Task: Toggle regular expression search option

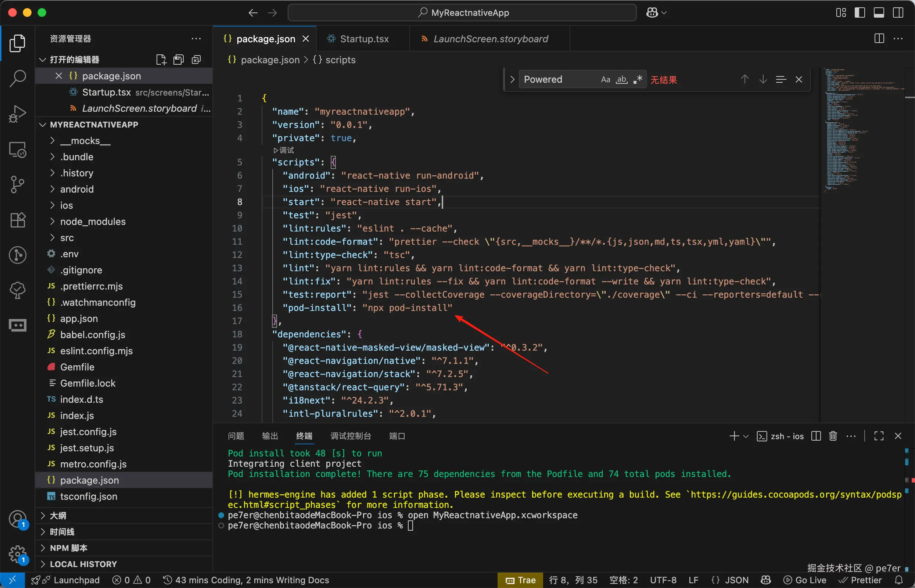Action: [638, 79]
